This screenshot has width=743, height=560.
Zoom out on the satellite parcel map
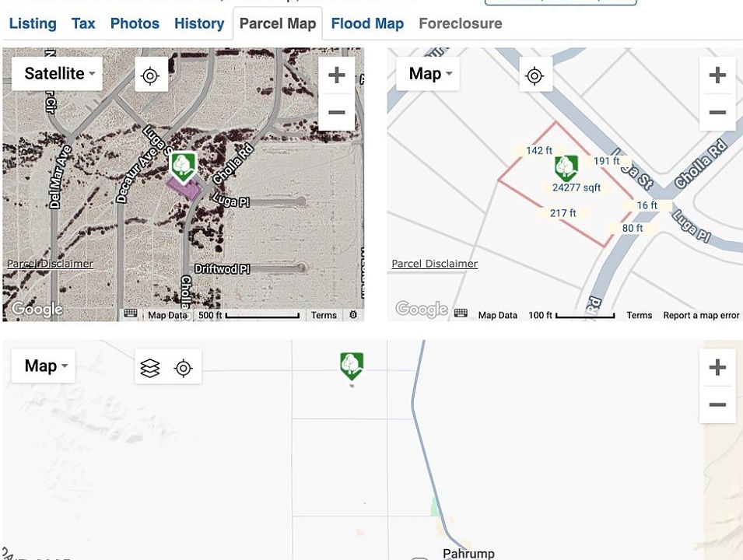(336, 112)
